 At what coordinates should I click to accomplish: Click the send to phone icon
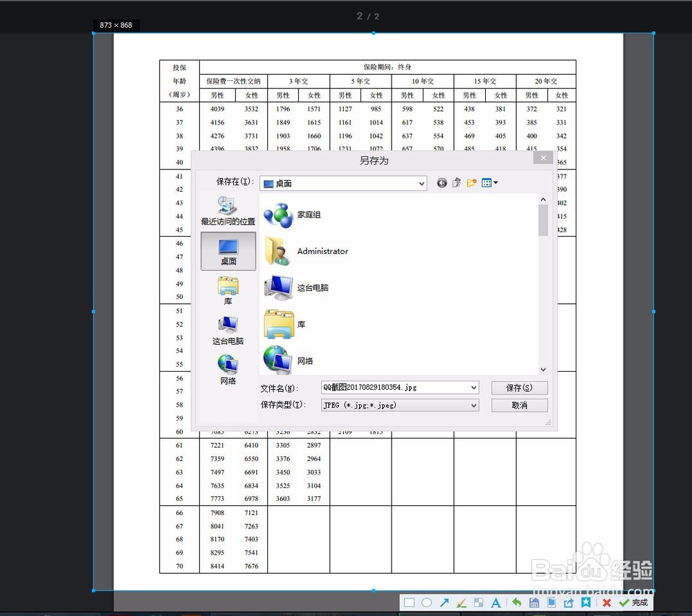click(552, 603)
